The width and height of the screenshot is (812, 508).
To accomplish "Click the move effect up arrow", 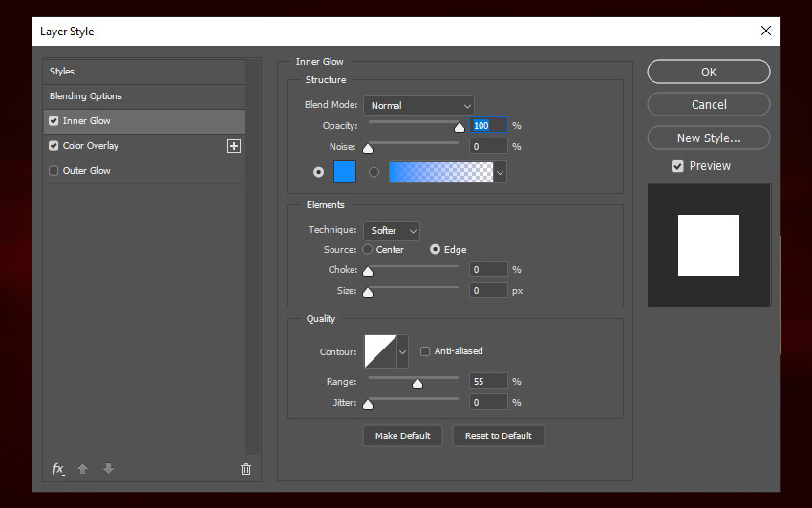I will tap(83, 468).
